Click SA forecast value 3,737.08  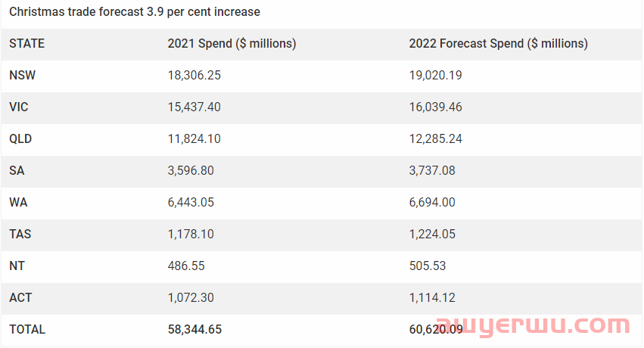point(432,171)
